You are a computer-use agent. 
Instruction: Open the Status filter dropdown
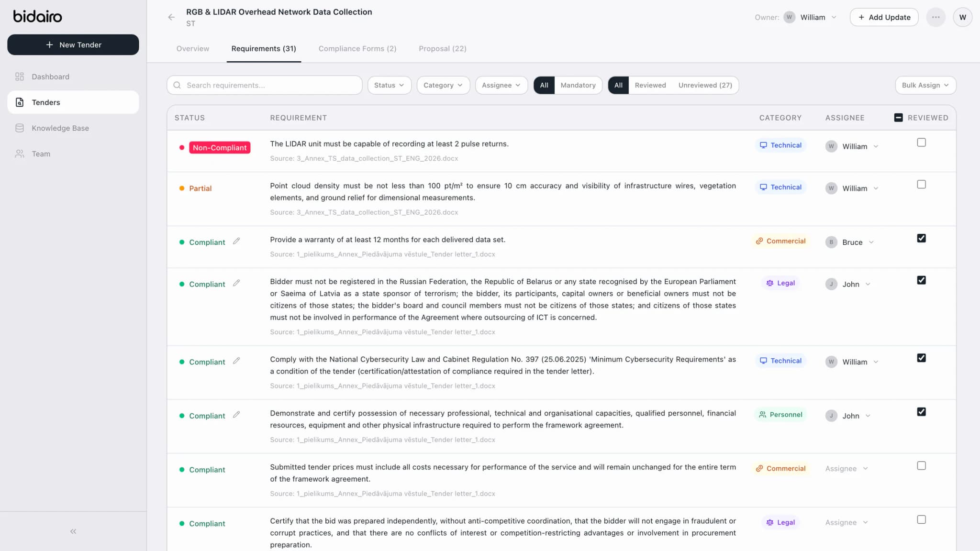(x=389, y=85)
